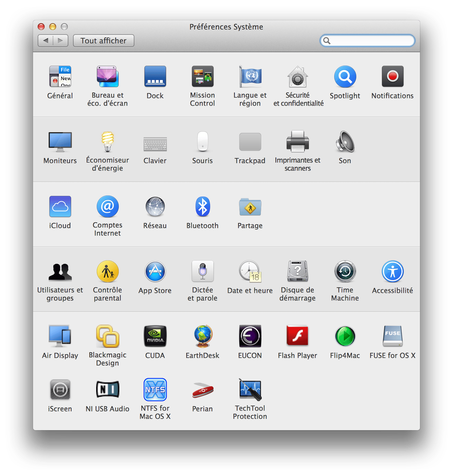The width and height of the screenshot is (453, 476).
Task: Open the Partage sharing pane
Action: pyautogui.click(x=250, y=206)
